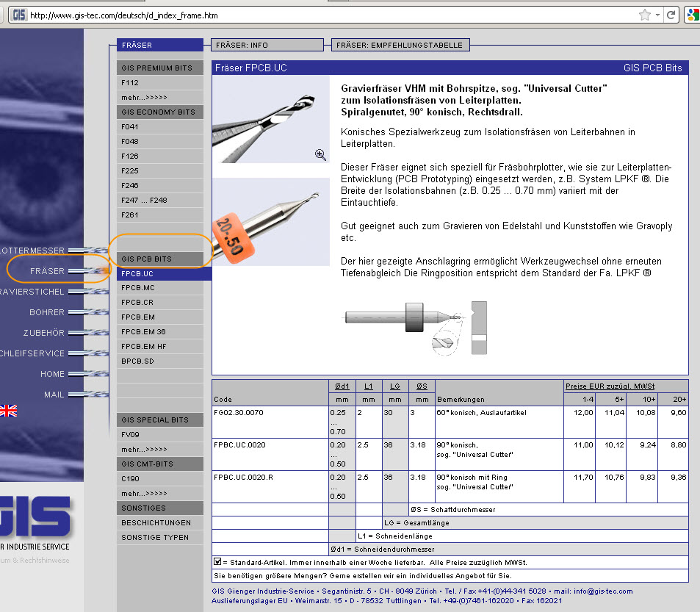Reload the page with the refresh icon

tap(671, 15)
